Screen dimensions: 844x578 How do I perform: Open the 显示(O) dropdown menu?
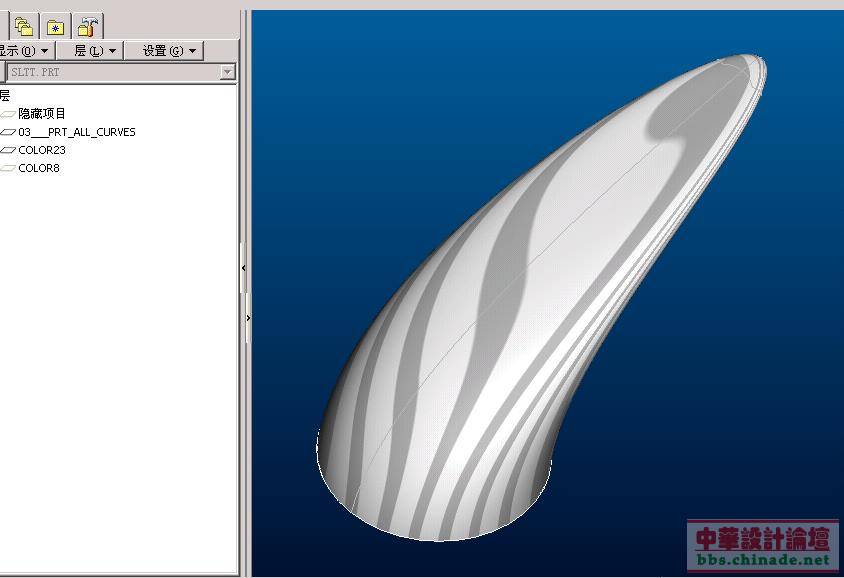[22, 50]
